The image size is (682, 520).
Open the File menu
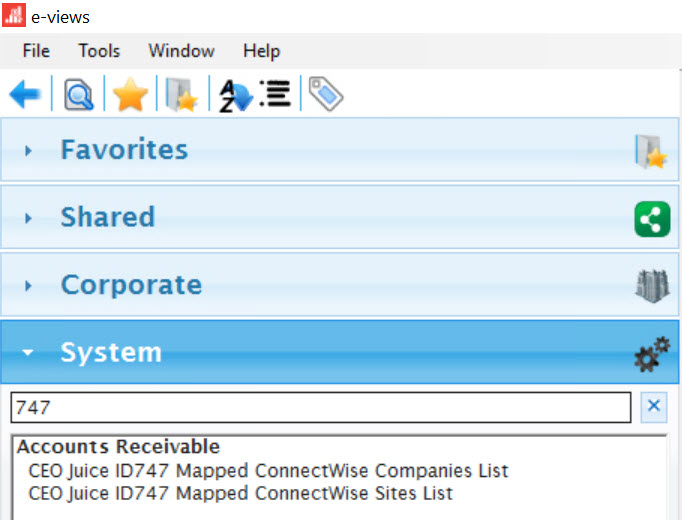coord(36,51)
